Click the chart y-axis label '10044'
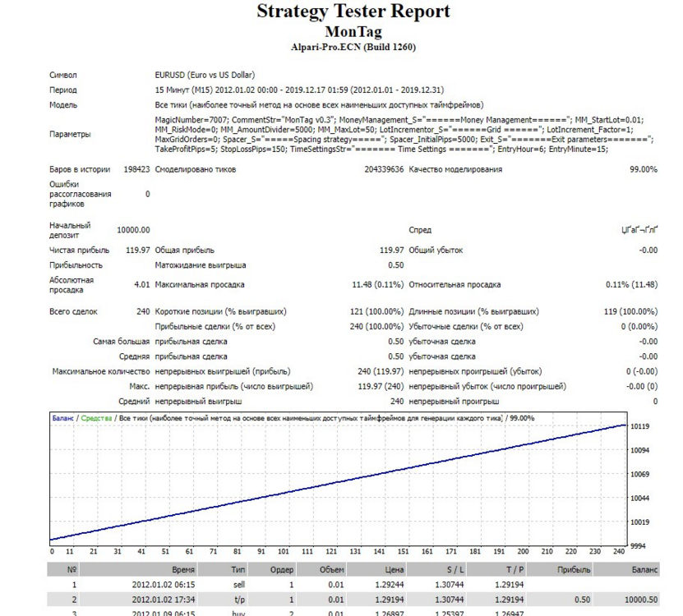The image size is (683, 616). tap(640, 498)
